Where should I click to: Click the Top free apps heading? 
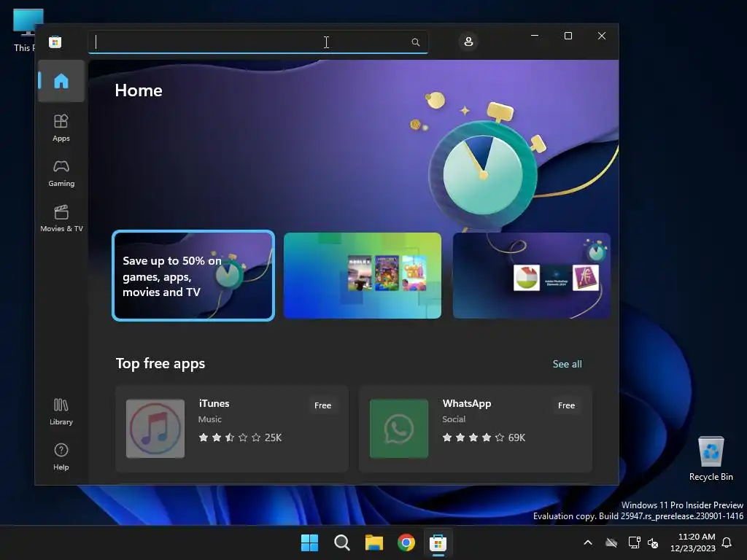point(160,363)
